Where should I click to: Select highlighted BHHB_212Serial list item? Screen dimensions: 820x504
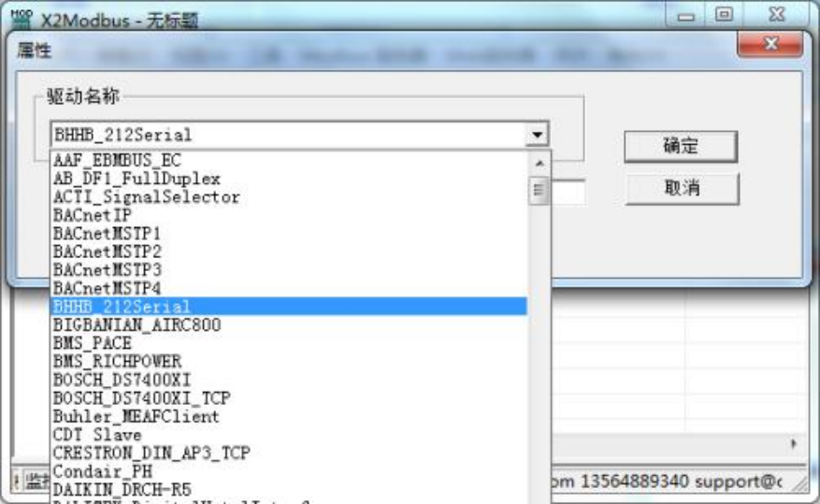pyautogui.click(x=289, y=307)
